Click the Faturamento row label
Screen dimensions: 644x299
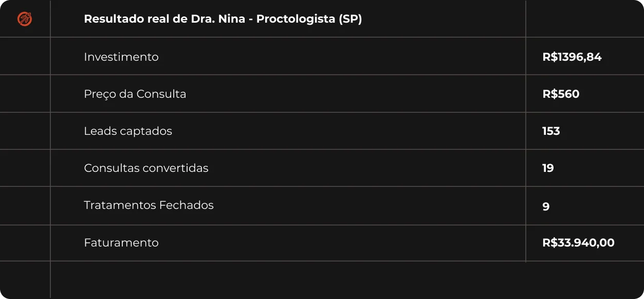(121, 243)
